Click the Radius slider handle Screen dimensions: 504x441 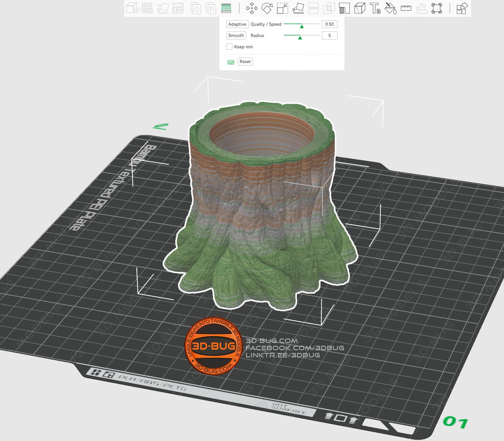[300, 37]
